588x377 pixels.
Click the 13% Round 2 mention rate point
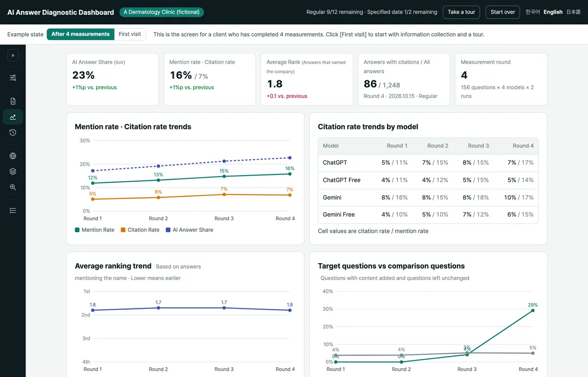[158, 180]
